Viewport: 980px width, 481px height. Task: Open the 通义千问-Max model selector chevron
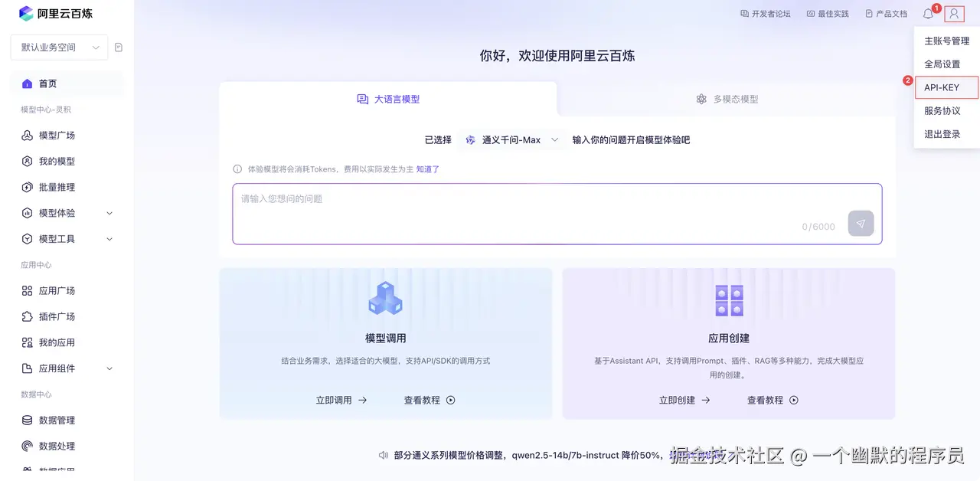[555, 140]
